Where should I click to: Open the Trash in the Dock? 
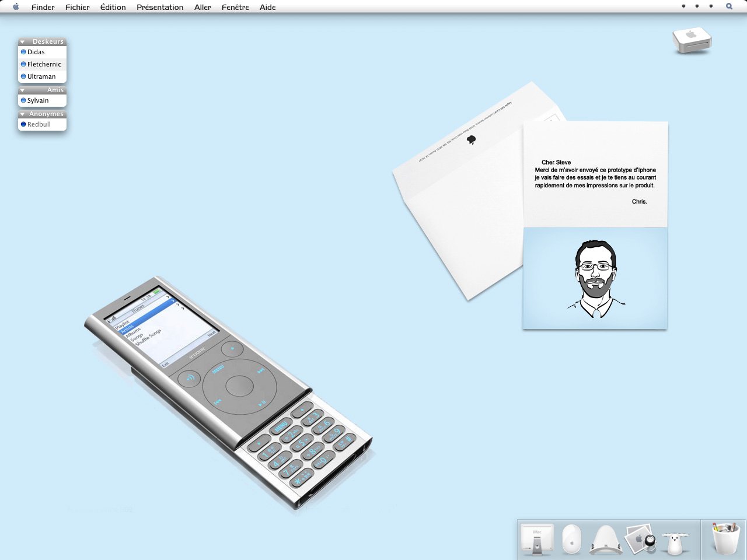[725, 538]
